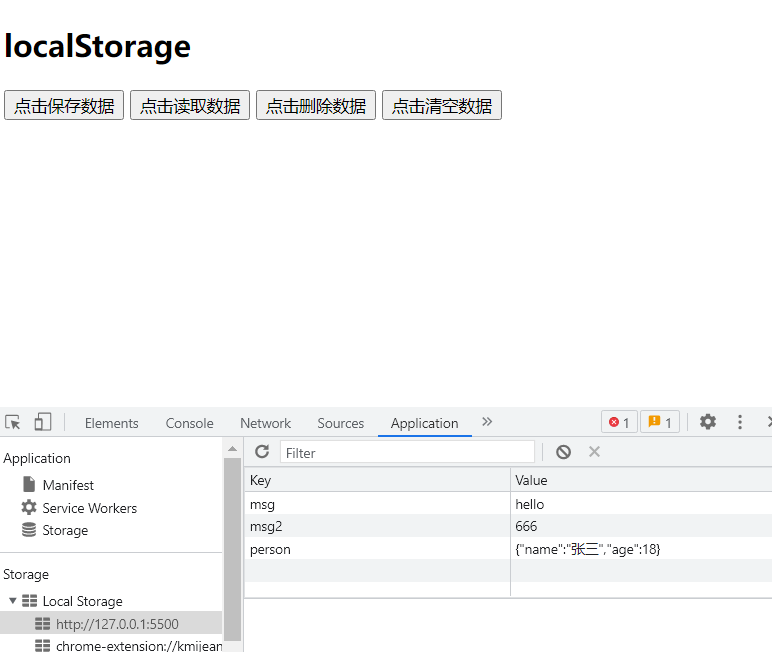Open the Service Workers item
This screenshot has width=772, height=652.
(x=90, y=508)
